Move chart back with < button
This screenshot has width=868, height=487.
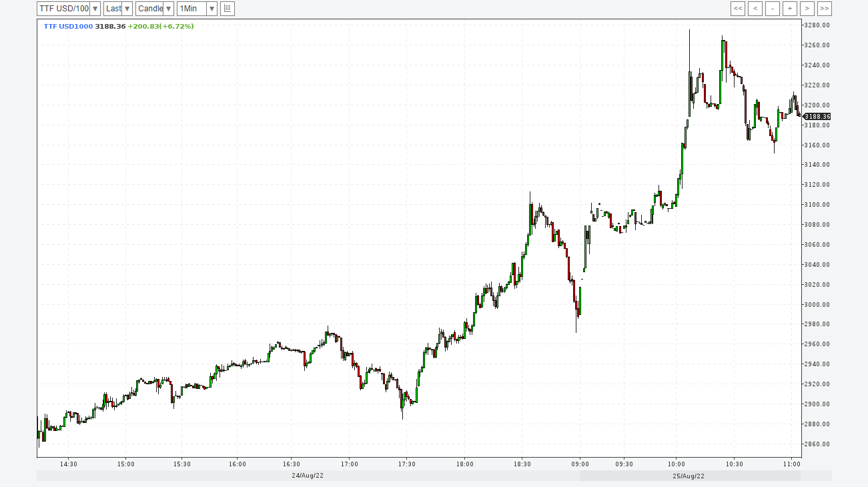[755, 9]
